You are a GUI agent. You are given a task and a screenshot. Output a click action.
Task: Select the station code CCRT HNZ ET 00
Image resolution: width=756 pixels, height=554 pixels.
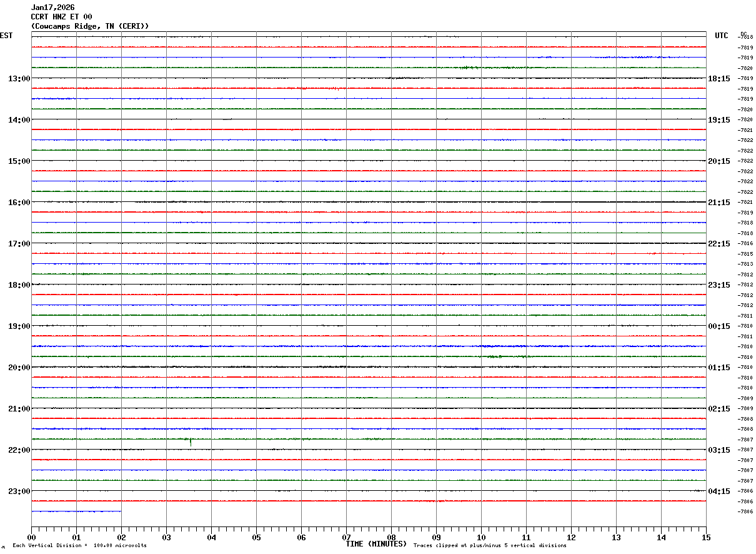[x=61, y=17]
